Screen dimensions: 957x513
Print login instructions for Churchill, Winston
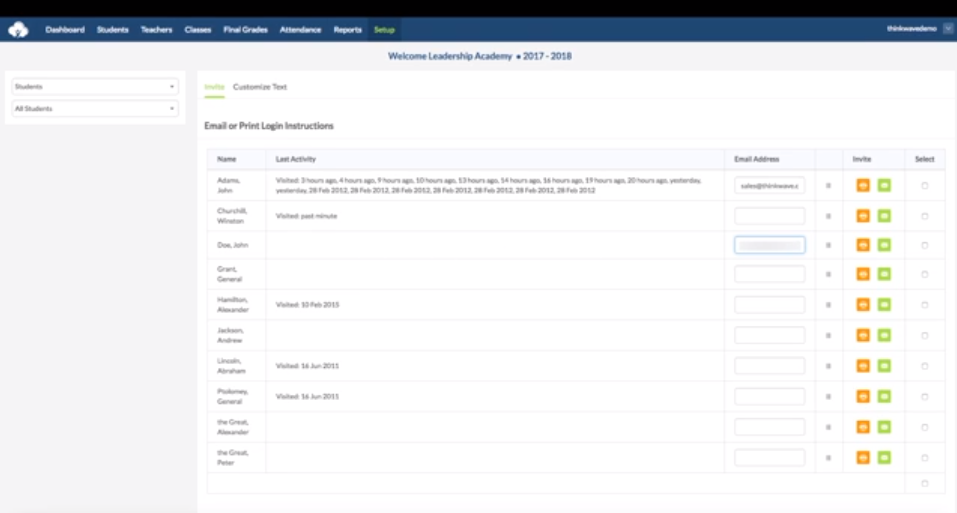(863, 216)
